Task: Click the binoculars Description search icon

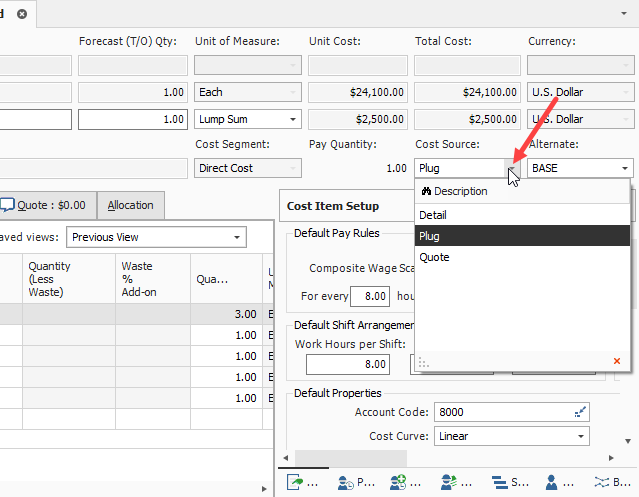Action: (425, 191)
